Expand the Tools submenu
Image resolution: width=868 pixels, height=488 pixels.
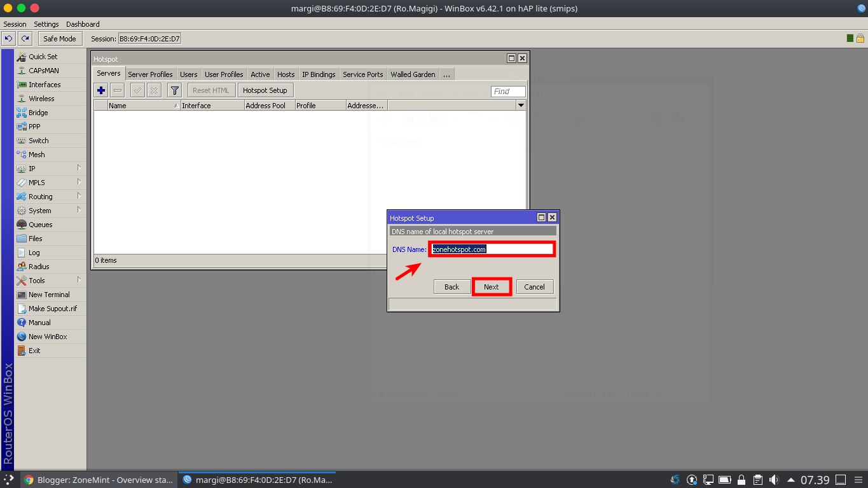(79, 281)
